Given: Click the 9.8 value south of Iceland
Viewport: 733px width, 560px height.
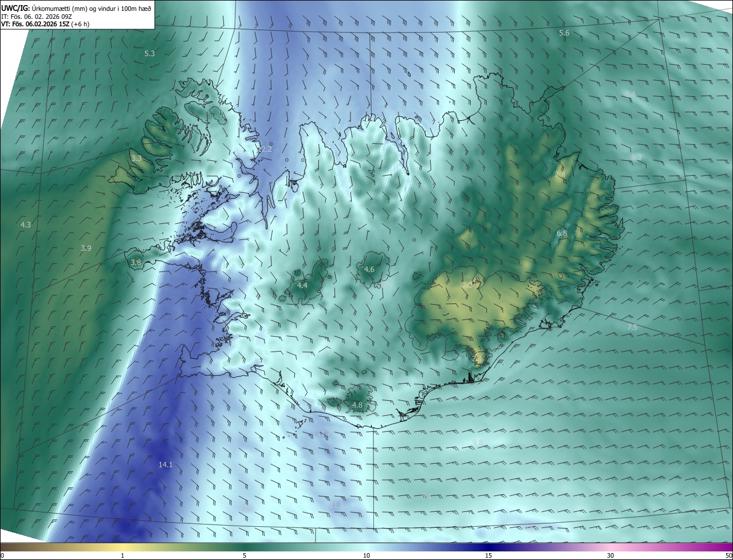Looking at the screenshot, I should (478, 442).
